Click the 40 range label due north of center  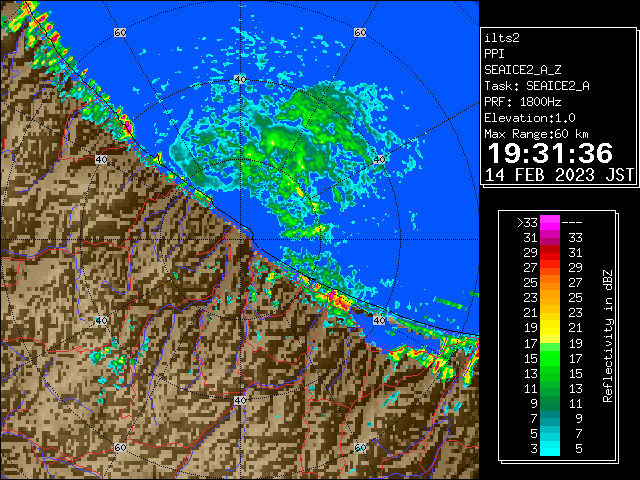[240, 79]
